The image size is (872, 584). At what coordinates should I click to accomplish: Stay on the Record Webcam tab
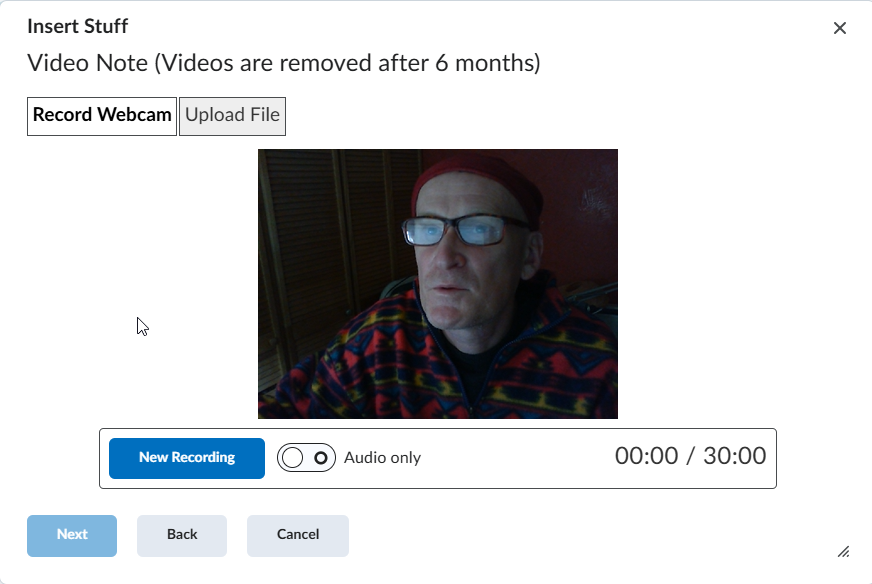coord(101,115)
